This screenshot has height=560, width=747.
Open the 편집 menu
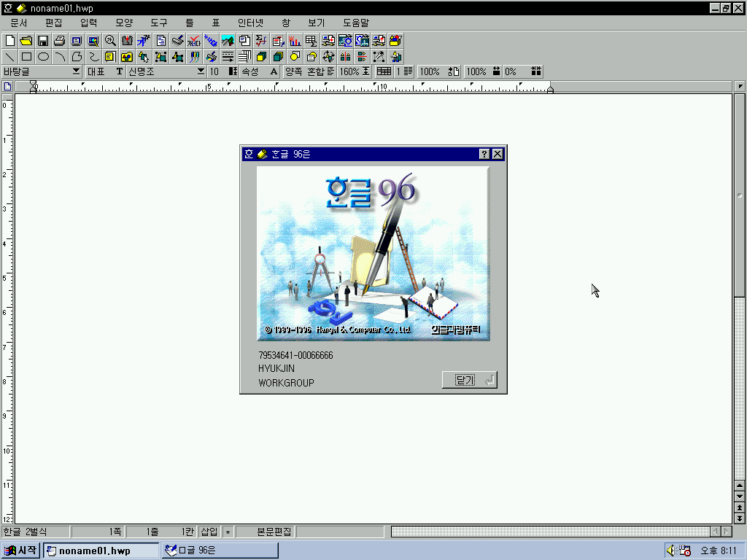pyautogui.click(x=53, y=23)
